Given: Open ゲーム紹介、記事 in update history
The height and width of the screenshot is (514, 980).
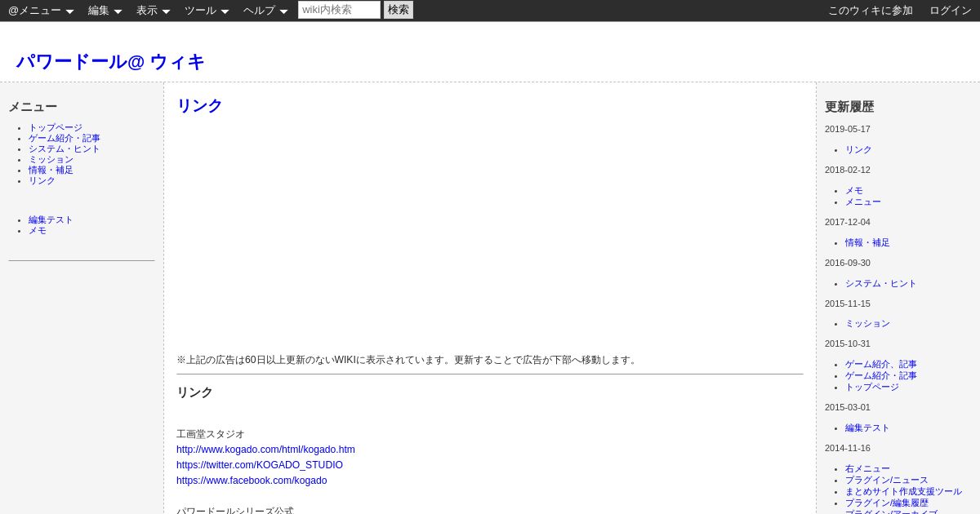Looking at the screenshot, I should click(x=881, y=365).
